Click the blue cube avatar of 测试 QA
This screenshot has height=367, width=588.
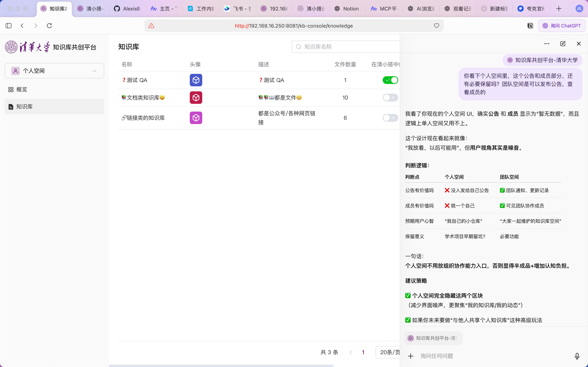196,80
